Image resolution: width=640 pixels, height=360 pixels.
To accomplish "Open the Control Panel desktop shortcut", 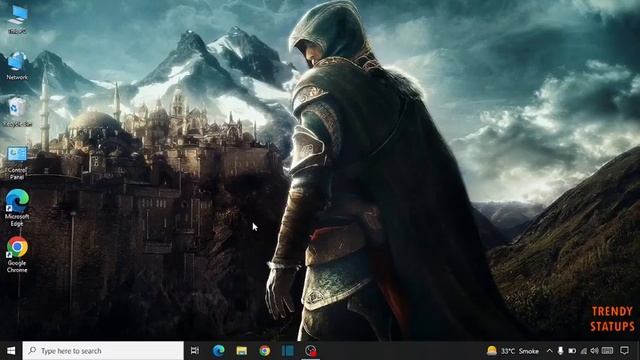I will [17, 163].
